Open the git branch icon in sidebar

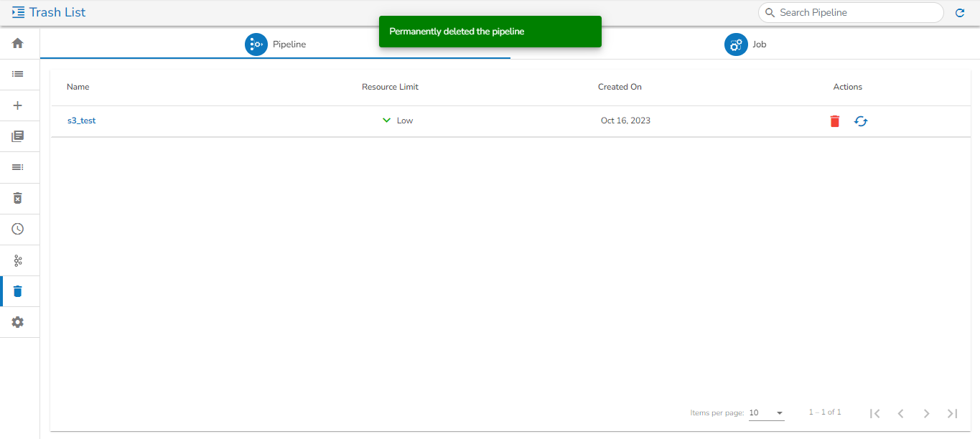coord(18,260)
